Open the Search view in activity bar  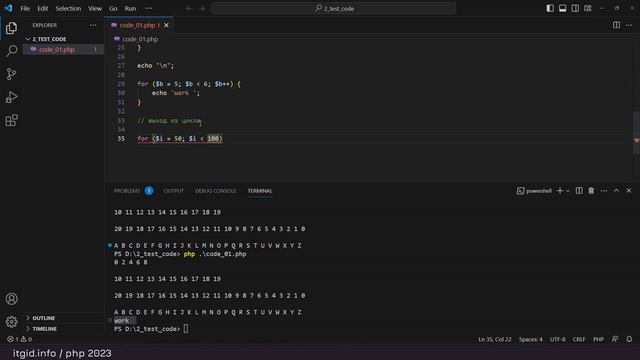[x=11, y=51]
